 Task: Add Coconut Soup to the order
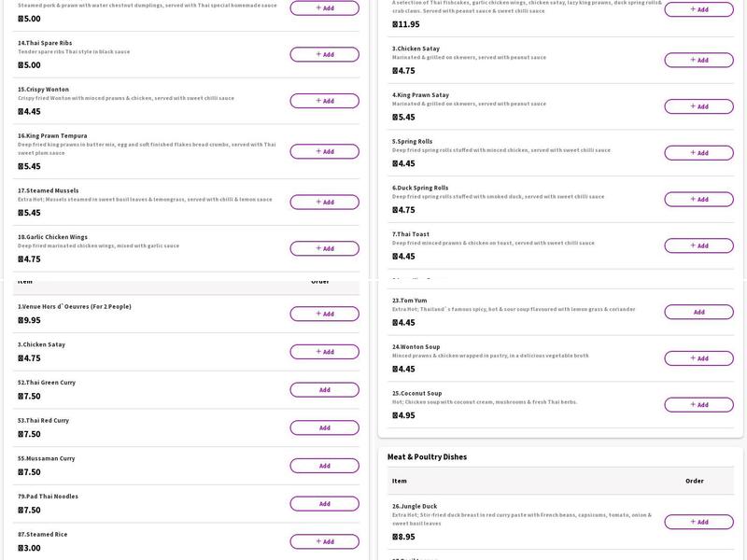pyautogui.click(x=698, y=405)
